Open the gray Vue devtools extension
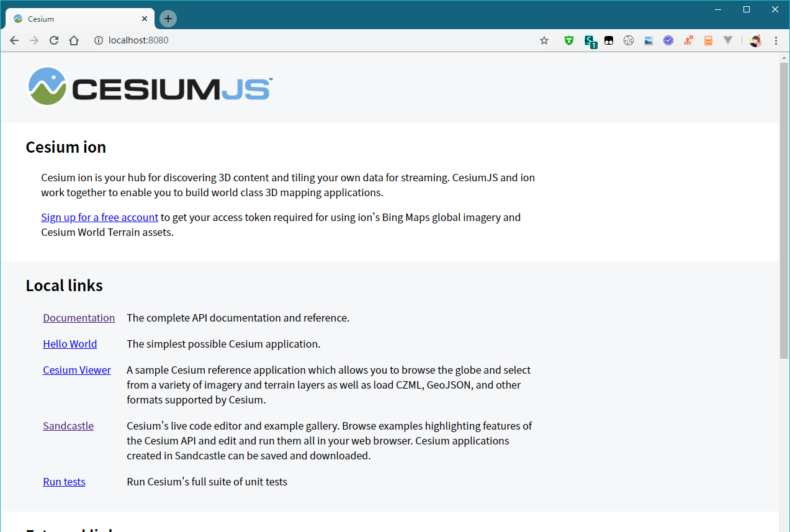This screenshot has height=532, width=790. [x=728, y=40]
